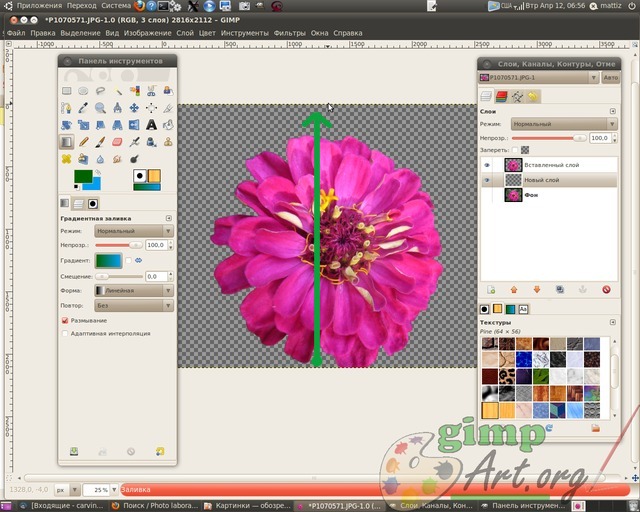Select the Alignment tool
The width and height of the screenshot is (640, 512).
[151, 108]
